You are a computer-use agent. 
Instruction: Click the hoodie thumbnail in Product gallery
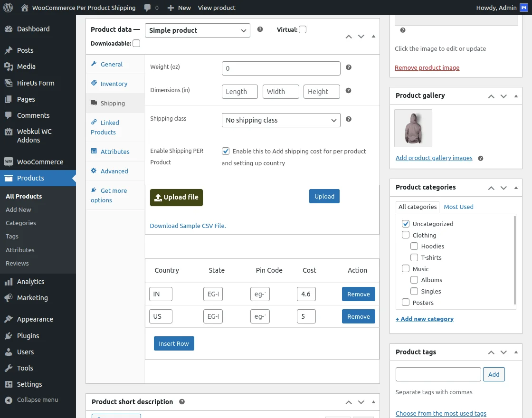[x=413, y=128]
